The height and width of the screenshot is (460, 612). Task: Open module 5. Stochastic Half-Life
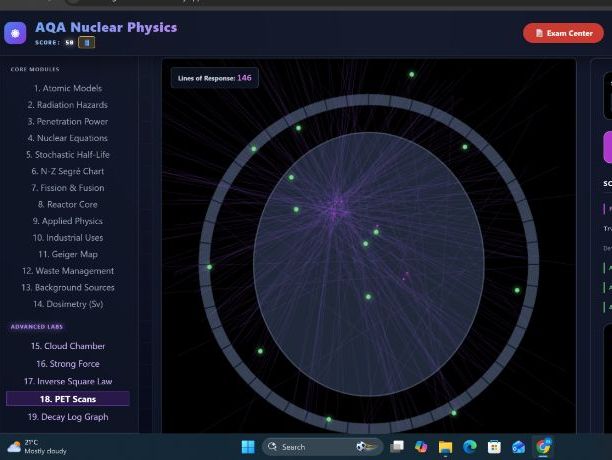click(68, 155)
